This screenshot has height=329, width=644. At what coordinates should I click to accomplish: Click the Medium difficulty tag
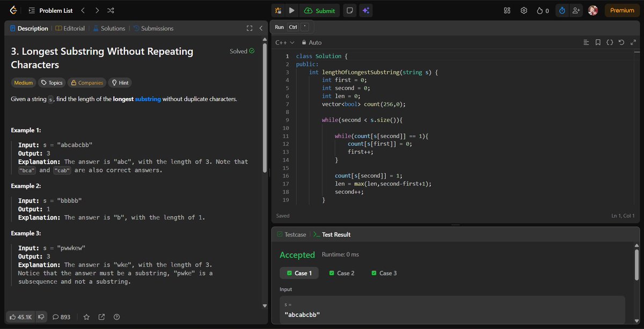tap(24, 83)
